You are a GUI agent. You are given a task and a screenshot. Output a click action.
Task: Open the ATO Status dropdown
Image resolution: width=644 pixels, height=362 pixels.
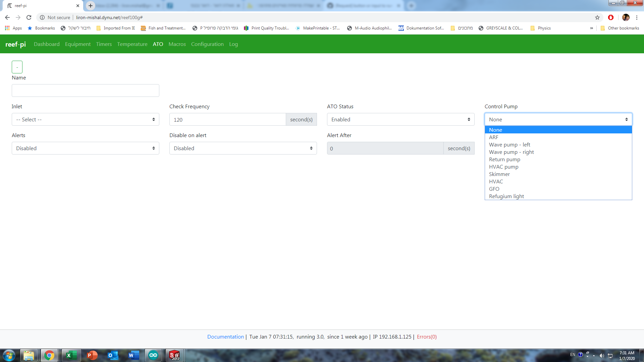point(400,119)
